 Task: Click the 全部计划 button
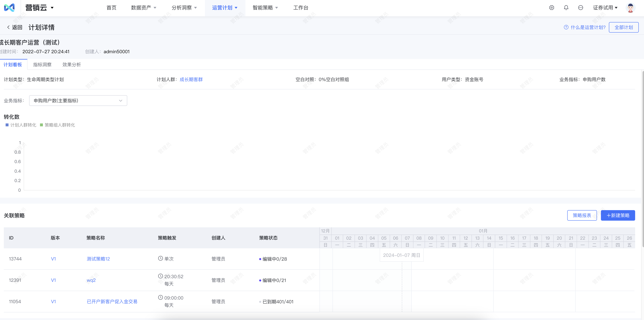pos(624,27)
